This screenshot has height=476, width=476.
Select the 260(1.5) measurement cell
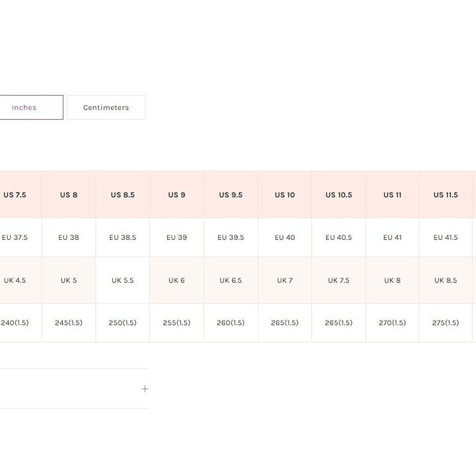231,323
